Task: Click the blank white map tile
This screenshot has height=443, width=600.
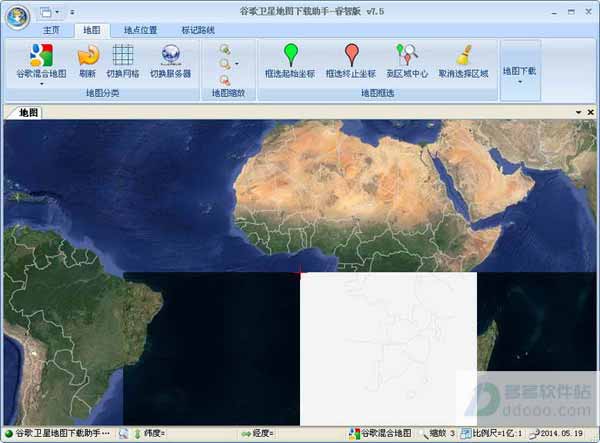Action: pos(388,349)
